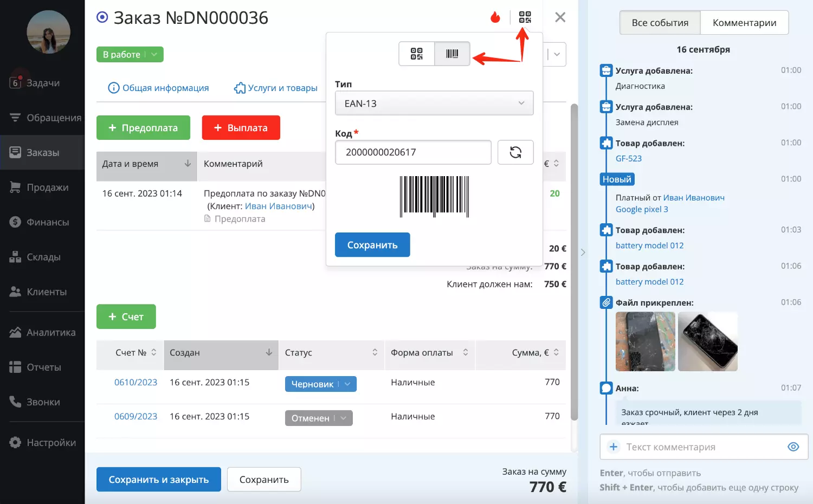Go to Задачи in sidebar
The width and height of the screenshot is (813, 504).
coord(42,83)
